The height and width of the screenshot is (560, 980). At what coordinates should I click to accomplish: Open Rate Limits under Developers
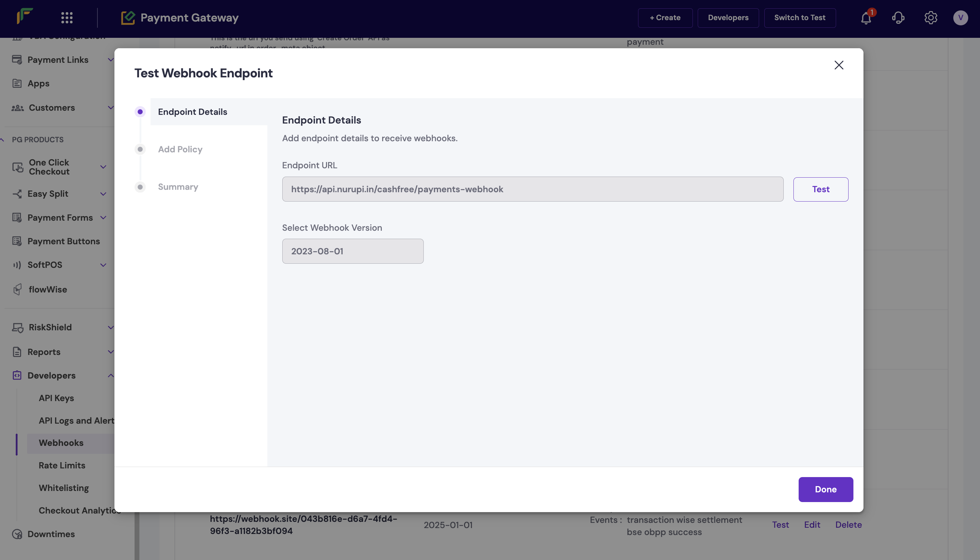pos(62,465)
